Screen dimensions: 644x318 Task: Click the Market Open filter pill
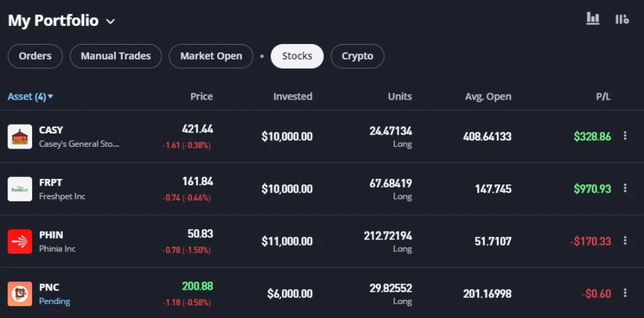(x=211, y=56)
